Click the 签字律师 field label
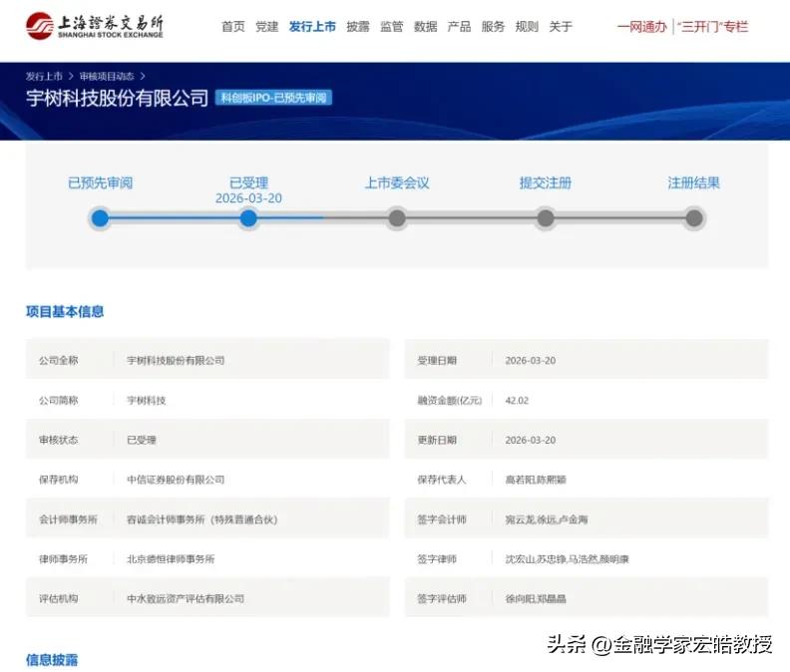 pyautogui.click(x=437, y=559)
